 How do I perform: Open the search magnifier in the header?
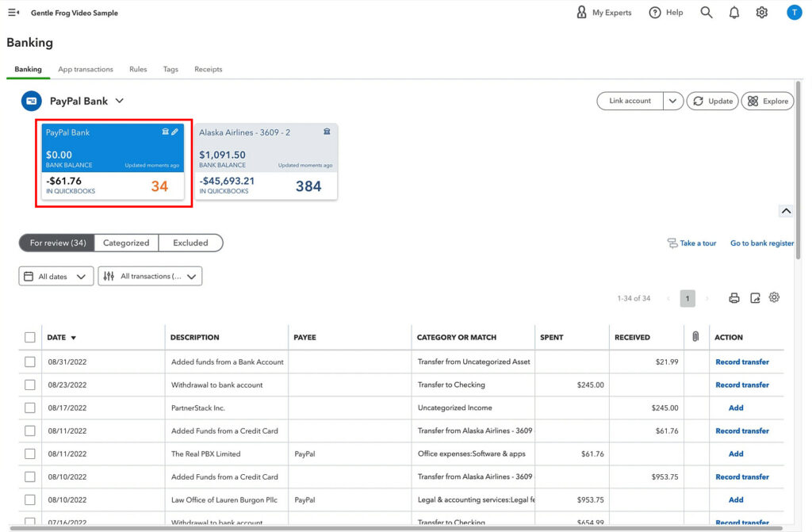click(706, 12)
